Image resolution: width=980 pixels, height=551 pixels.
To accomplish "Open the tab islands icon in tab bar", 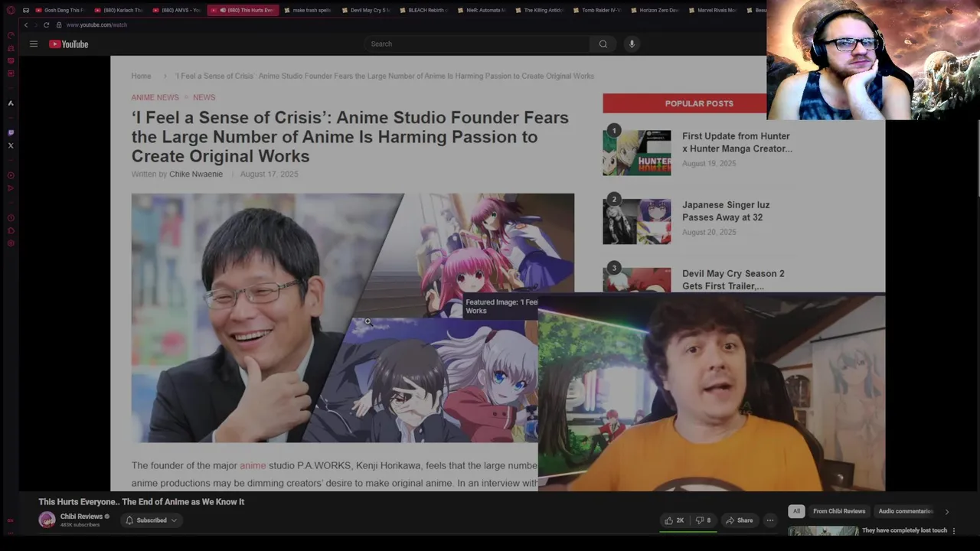I will pyautogui.click(x=26, y=11).
